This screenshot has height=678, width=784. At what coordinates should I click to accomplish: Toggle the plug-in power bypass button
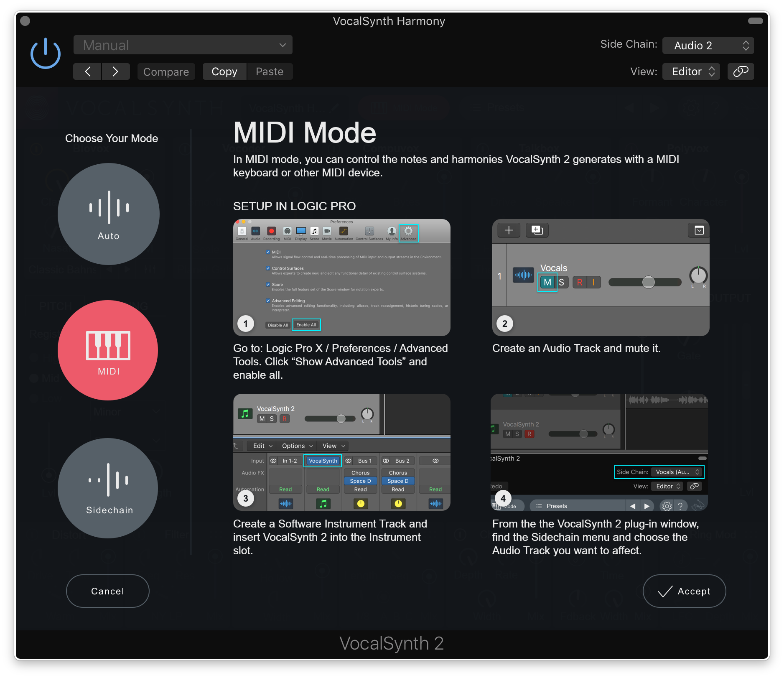(x=46, y=53)
